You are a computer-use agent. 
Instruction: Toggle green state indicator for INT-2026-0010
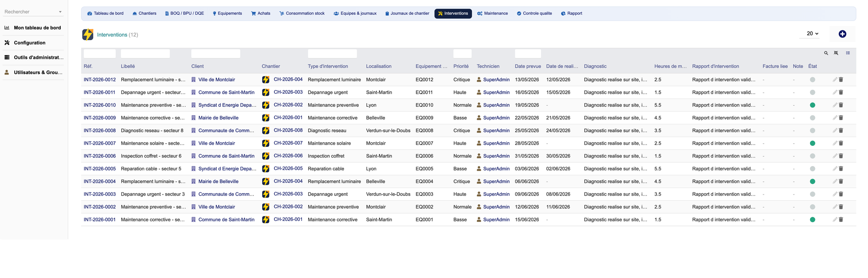click(x=812, y=105)
